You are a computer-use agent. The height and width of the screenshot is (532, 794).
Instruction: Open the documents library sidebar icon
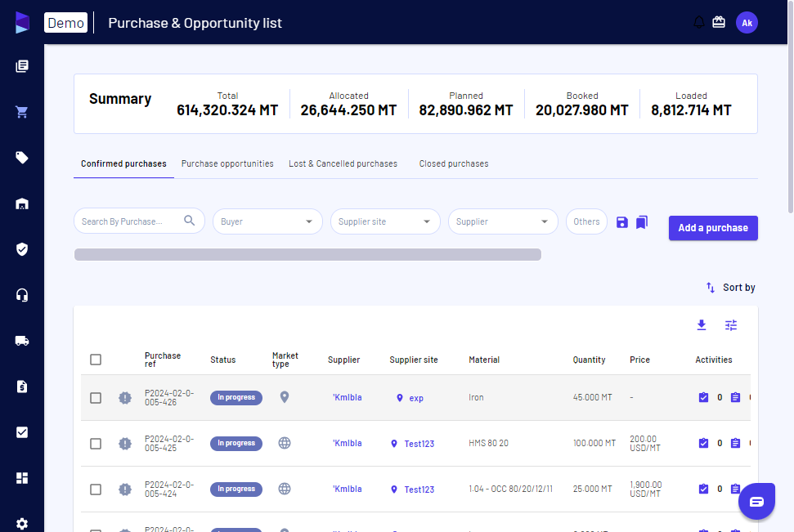pyautogui.click(x=22, y=66)
